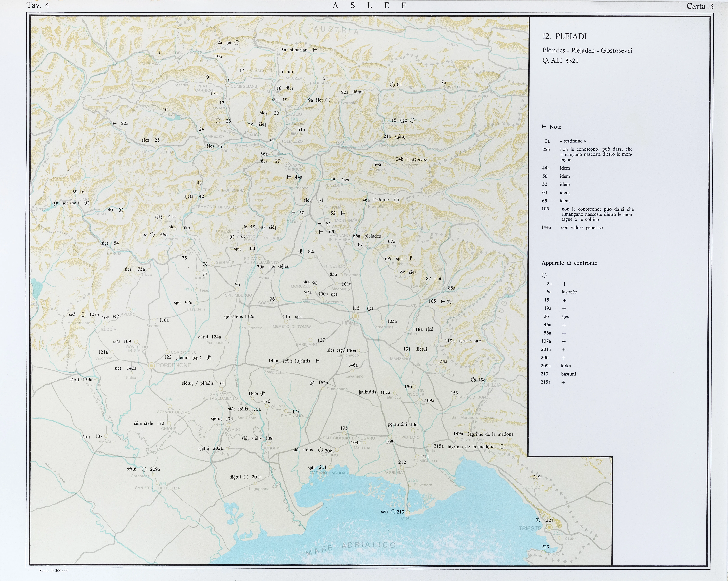Click the circle marker next to 2a sjet

pos(237,43)
